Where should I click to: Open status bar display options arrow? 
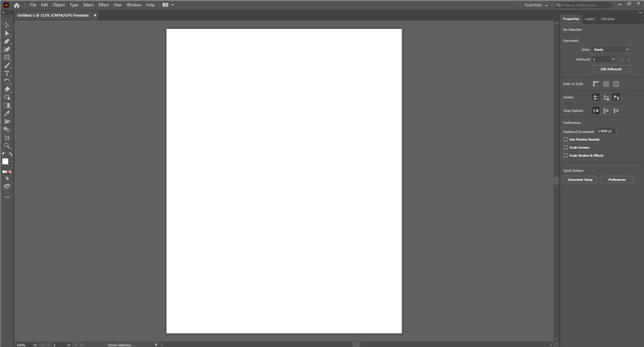[156, 345]
